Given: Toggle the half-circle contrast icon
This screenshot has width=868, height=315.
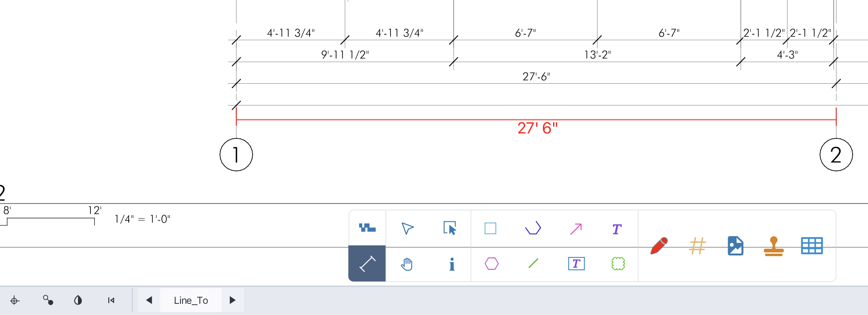Looking at the screenshot, I should click(x=78, y=300).
